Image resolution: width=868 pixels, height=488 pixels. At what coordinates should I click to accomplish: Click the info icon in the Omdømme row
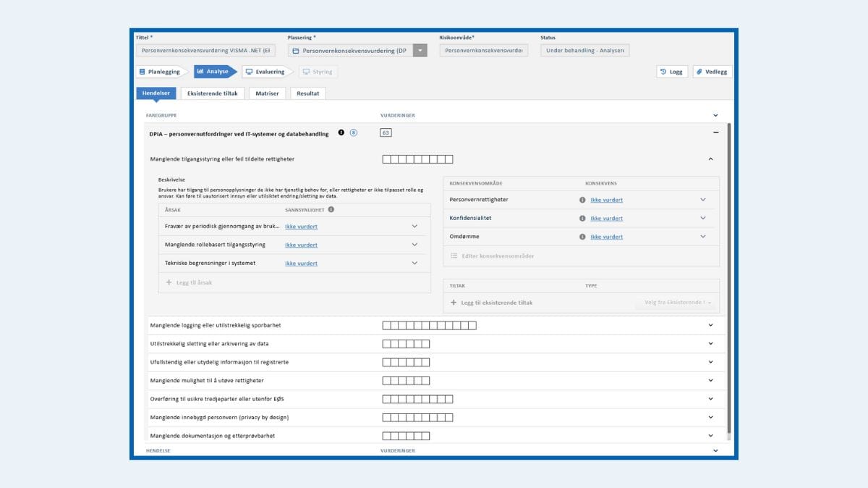click(x=582, y=237)
